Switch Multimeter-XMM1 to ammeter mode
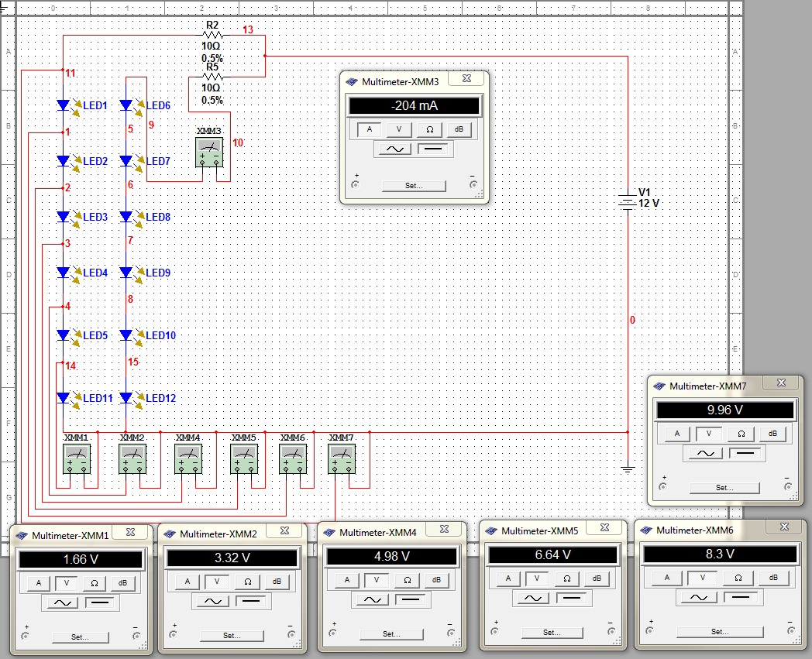Screen dimensions: 812x659 [38, 583]
